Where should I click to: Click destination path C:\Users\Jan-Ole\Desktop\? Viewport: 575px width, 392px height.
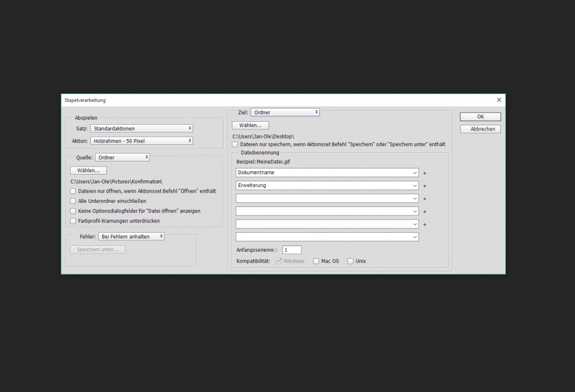[x=263, y=136]
